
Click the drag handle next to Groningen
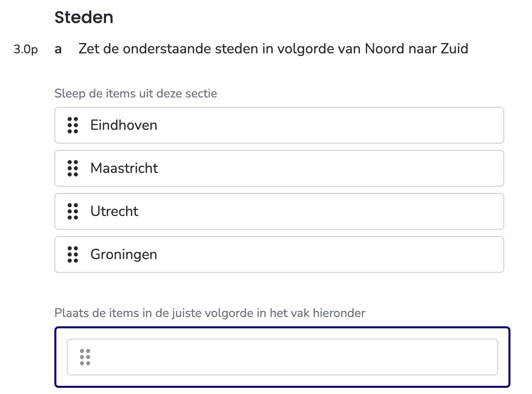[x=73, y=255]
